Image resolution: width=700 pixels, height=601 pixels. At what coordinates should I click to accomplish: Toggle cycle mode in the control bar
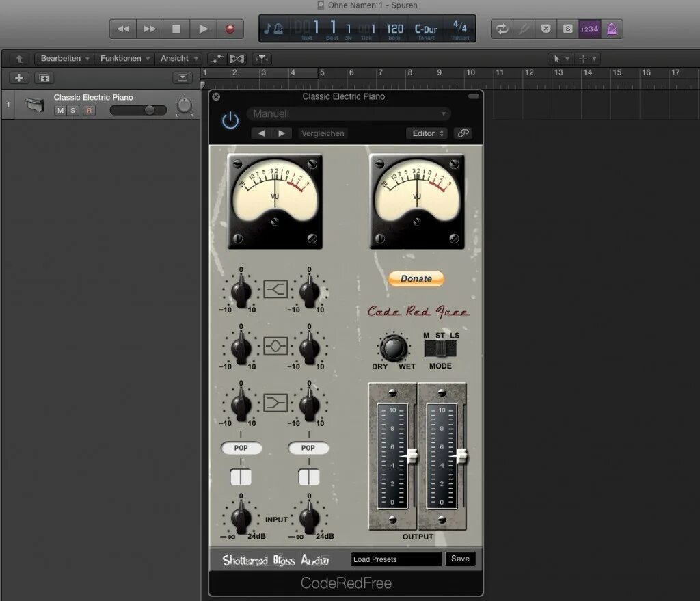(502, 29)
